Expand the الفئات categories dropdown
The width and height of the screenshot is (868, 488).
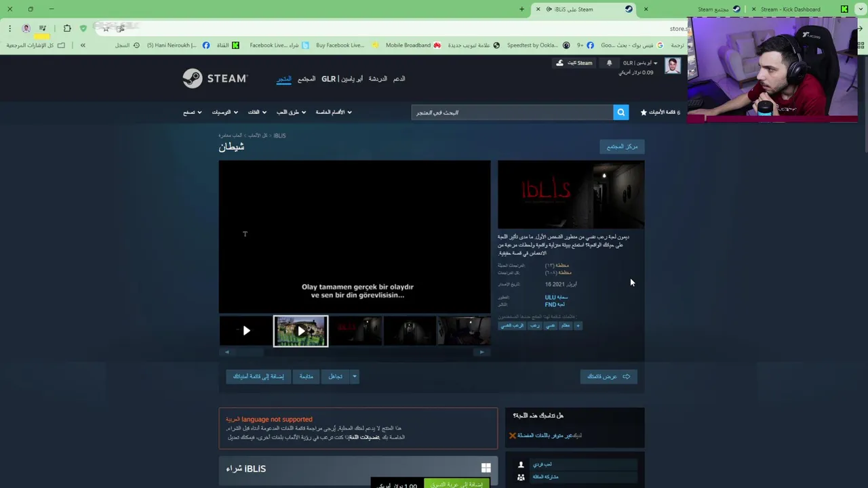[257, 113]
